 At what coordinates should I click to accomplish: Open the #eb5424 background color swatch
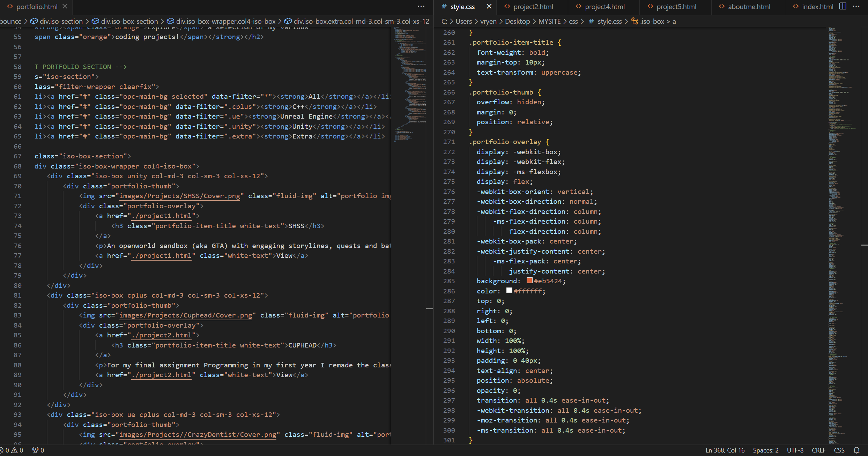click(x=529, y=281)
